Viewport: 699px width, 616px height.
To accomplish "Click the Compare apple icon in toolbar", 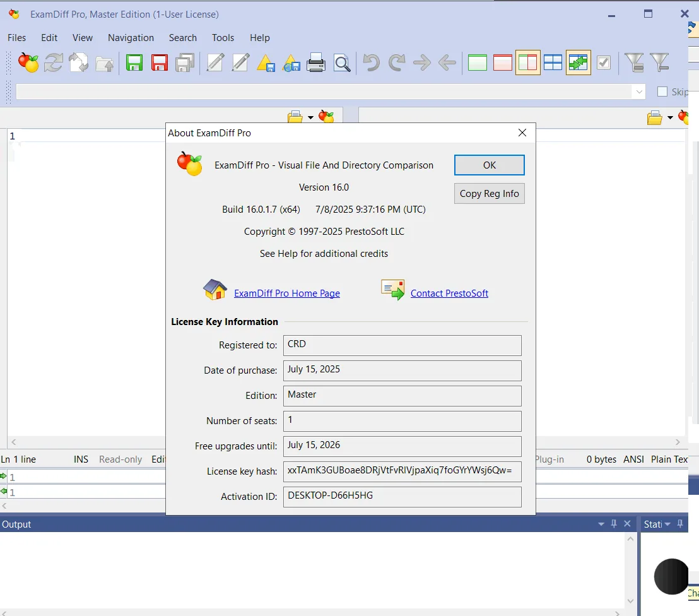I will click(28, 62).
